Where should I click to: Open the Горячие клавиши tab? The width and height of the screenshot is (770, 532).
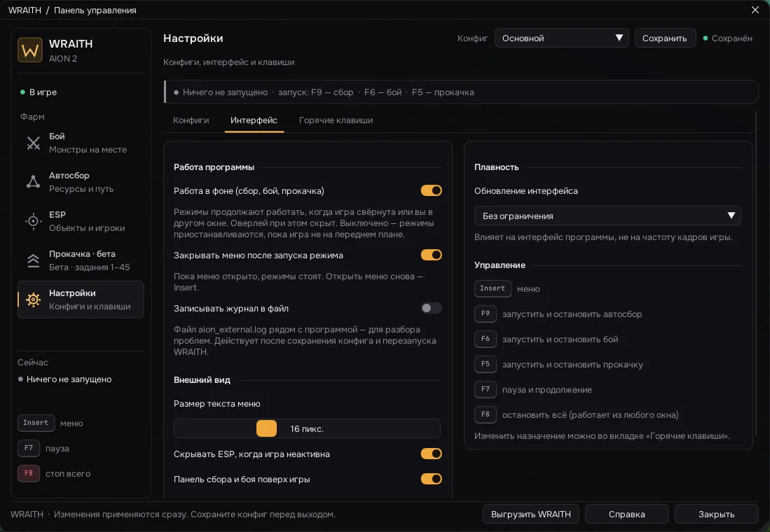tap(336, 120)
